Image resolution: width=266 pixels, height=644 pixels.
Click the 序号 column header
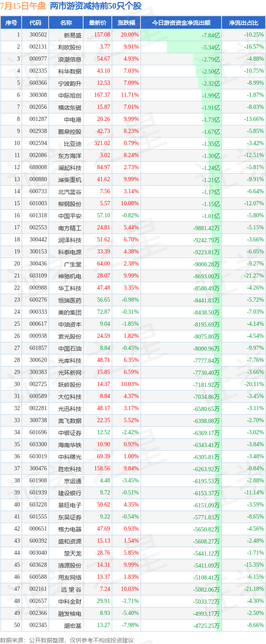[11, 23]
